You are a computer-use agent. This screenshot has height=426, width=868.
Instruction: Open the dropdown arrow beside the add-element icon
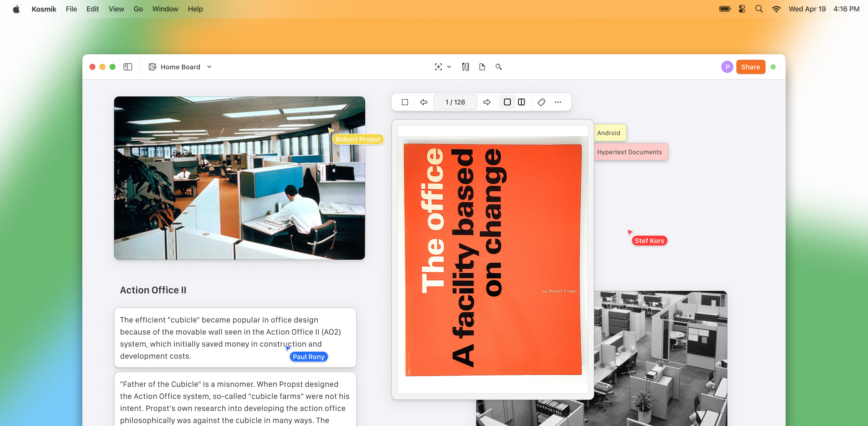[449, 67]
